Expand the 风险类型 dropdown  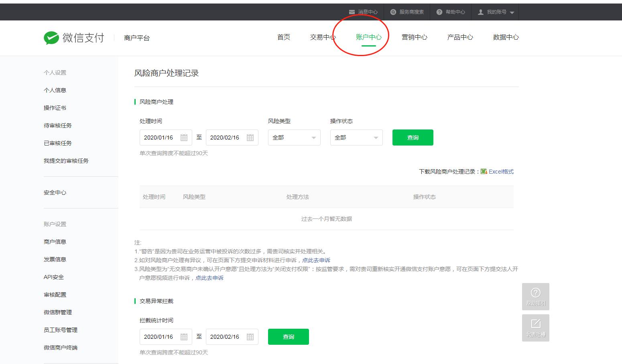coord(313,137)
